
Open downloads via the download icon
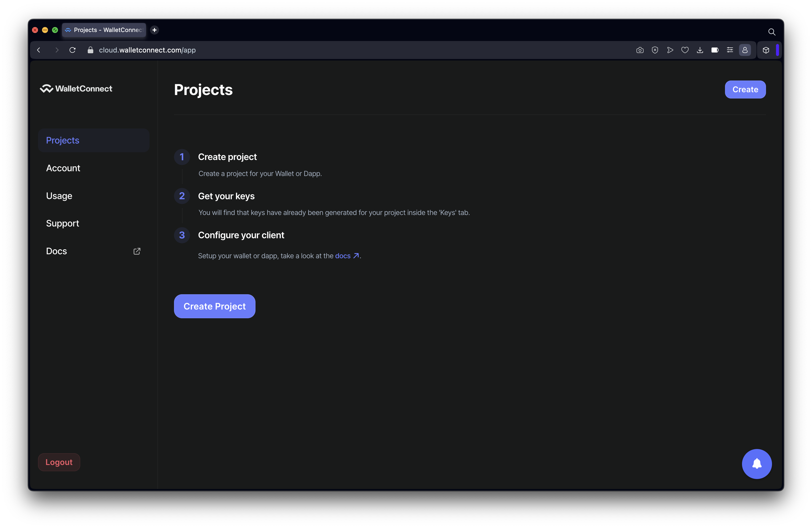tap(700, 50)
